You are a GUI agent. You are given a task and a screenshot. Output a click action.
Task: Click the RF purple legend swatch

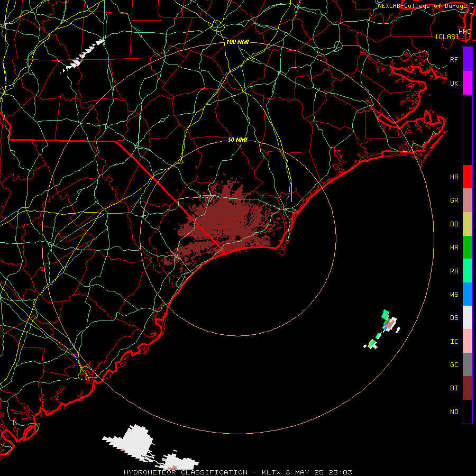[x=467, y=59]
